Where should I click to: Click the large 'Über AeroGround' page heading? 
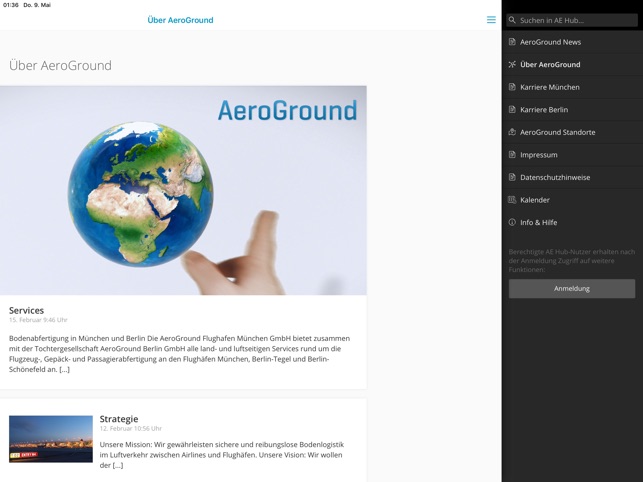point(60,66)
